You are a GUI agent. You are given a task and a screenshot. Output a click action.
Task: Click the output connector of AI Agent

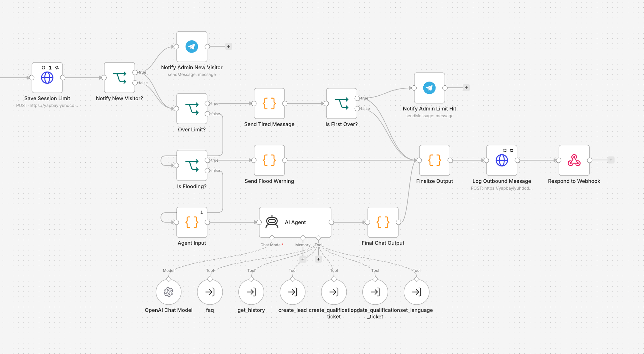tap(331, 222)
